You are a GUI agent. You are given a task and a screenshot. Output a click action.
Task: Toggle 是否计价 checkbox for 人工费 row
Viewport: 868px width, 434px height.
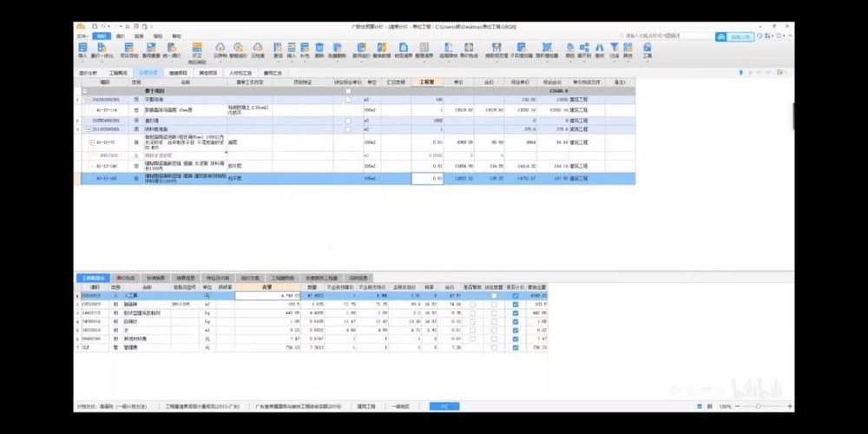516,296
